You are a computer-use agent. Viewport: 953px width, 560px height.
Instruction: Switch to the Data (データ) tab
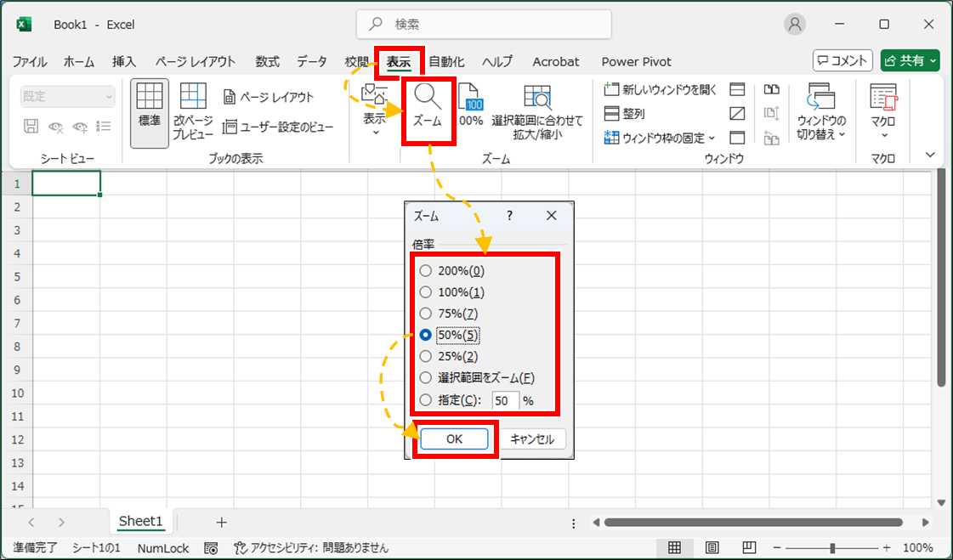[312, 61]
